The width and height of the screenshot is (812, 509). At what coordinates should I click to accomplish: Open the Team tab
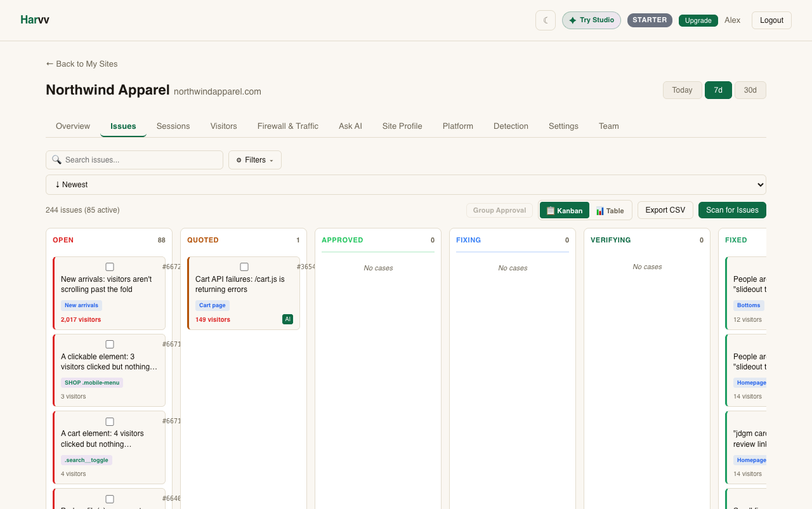pos(609,126)
